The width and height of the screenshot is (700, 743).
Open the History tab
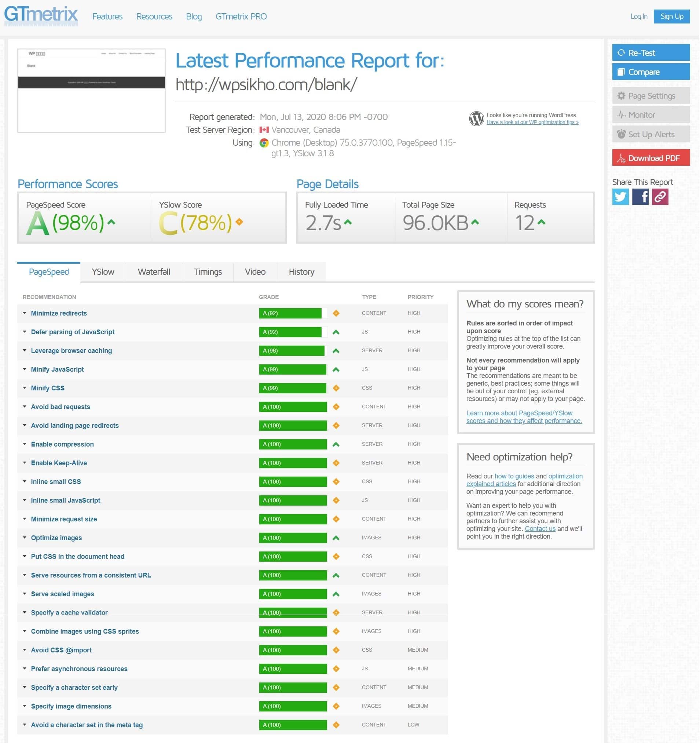tap(302, 272)
